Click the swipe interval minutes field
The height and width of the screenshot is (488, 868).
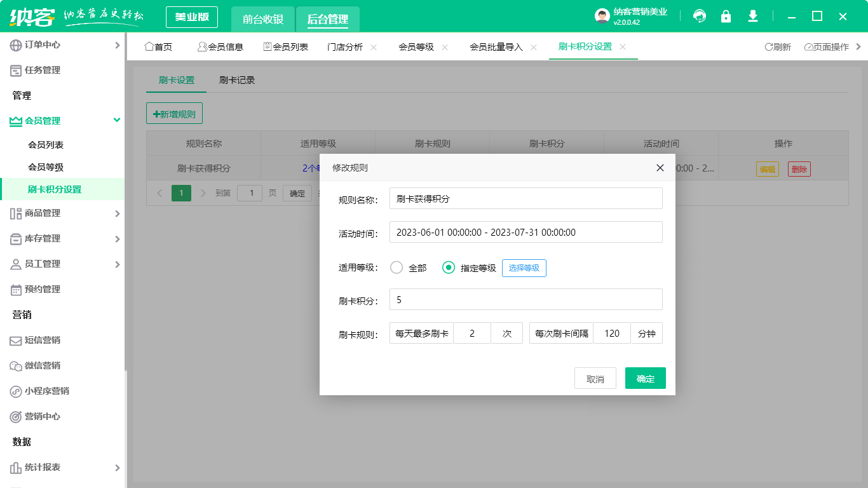point(612,333)
